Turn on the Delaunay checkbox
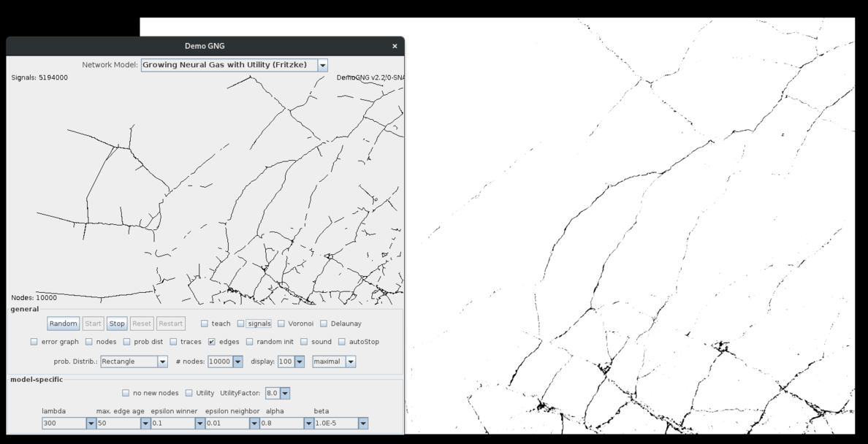This screenshot has height=444, width=868. [x=324, y=324]
